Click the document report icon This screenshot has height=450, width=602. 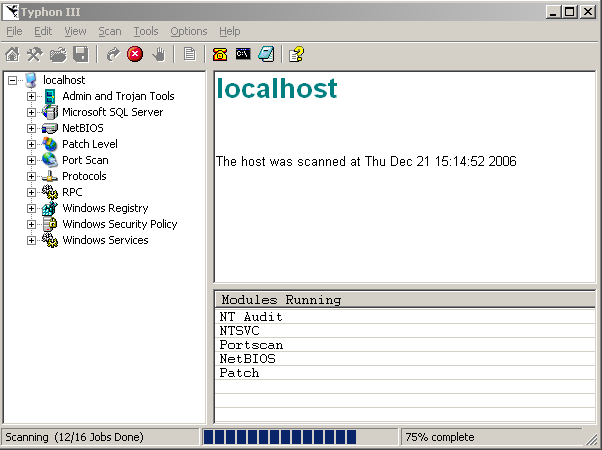pos(189,54)
